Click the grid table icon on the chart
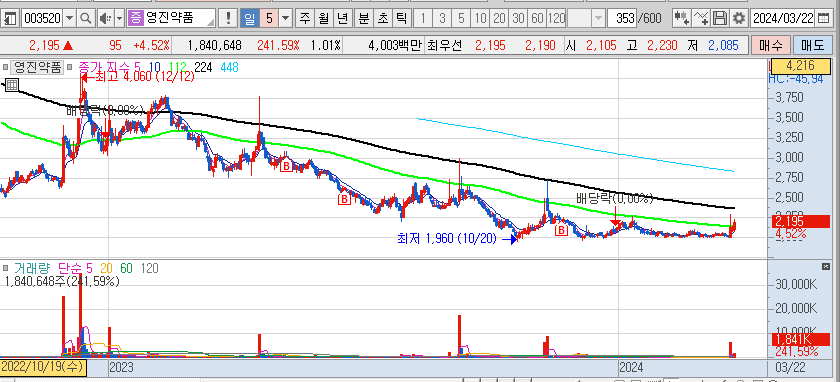 11,85
